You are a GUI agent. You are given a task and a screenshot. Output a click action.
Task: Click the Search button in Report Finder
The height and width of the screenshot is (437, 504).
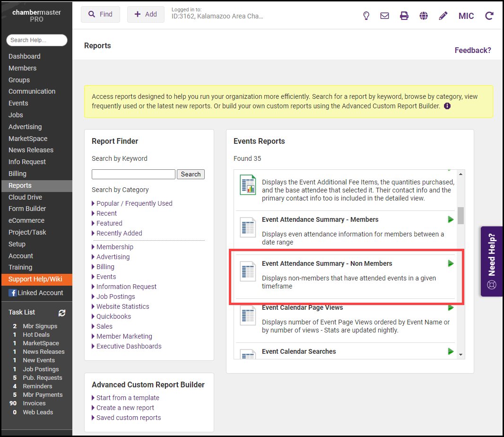point(191,174)
